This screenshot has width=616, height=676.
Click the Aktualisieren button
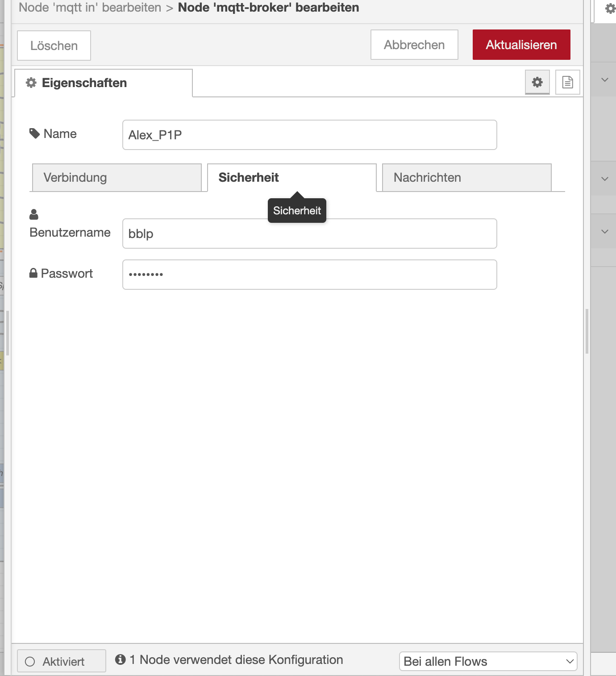(x=521, y=45)
